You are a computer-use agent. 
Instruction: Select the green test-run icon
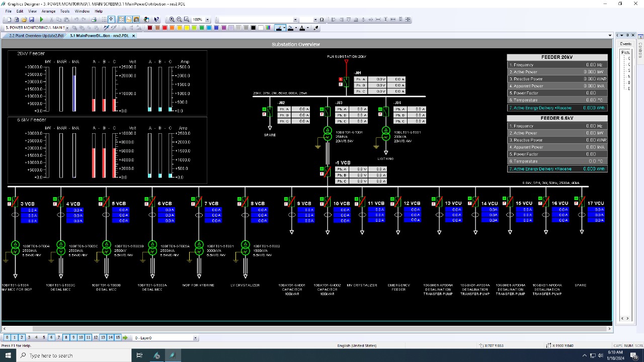[41, 19]
